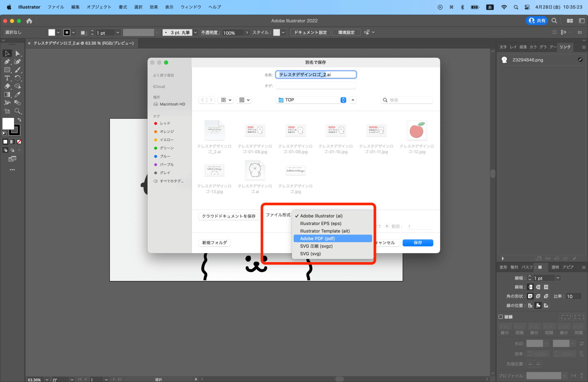Select the Paintbrush tool
Viewport: 588px width, 382px height.
pyautogui.click(x=18, y=70)
